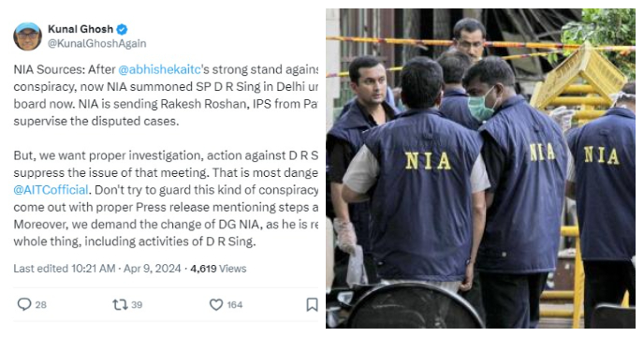Screen dimensions: 644x337
Task: Click the Apr 9, 2024 date
Action: 152,269
